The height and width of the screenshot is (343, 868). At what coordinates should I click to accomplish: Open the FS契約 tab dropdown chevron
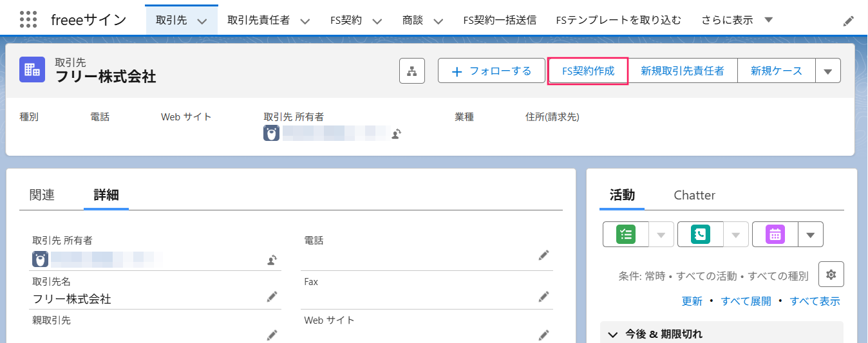[x=377, y=21]
